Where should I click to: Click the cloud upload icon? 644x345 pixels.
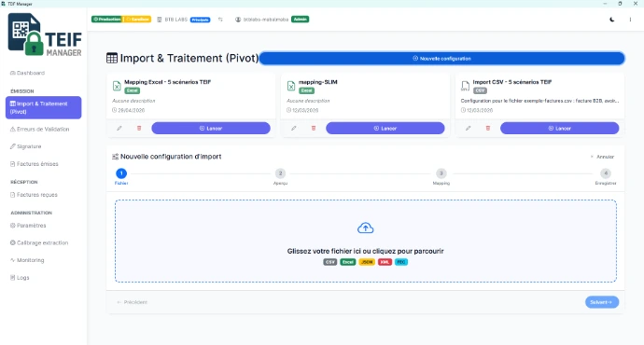[x=366, y=228]
